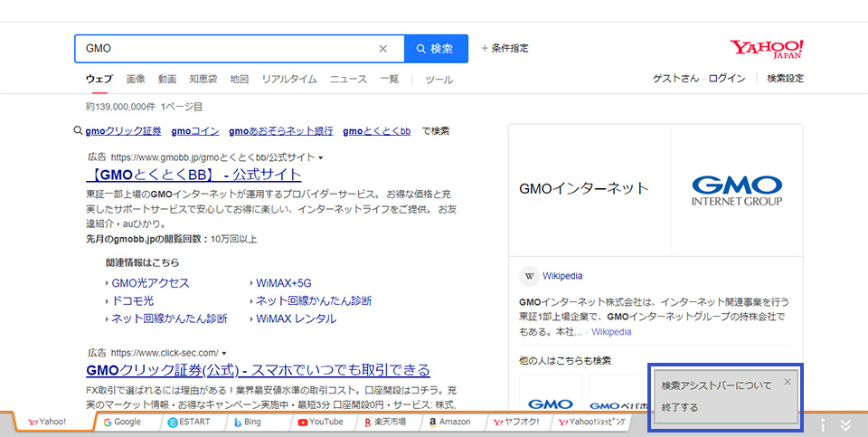
Task: Switch to the 動画 tab
Action: (x=166, y=80)
